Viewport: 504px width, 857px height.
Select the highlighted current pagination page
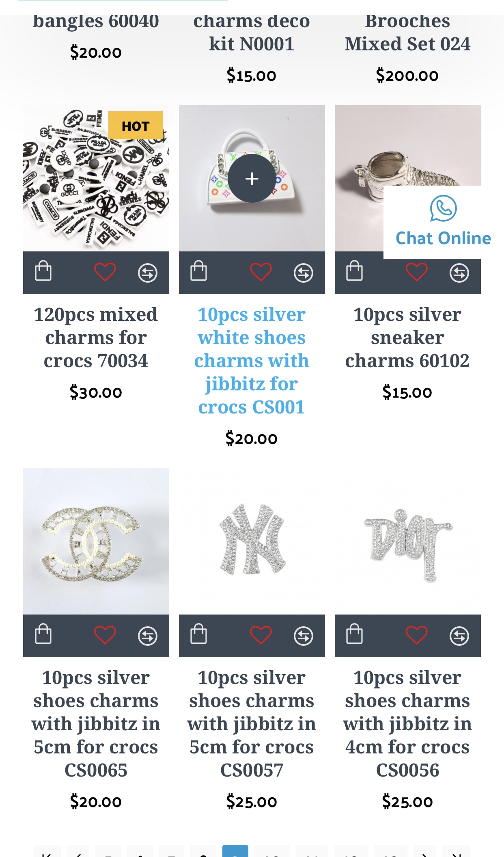pos(235,851)
